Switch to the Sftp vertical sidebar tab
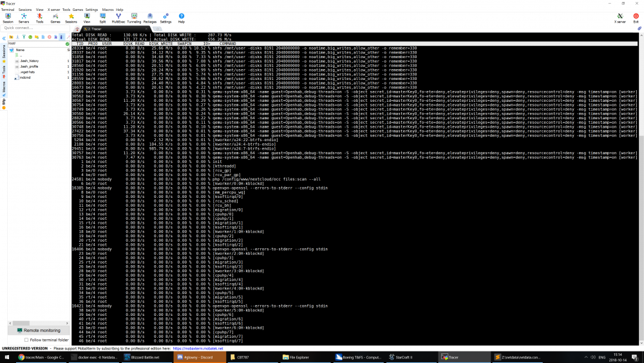This screenshot has height=363, width=644. [x=4, y=103]
